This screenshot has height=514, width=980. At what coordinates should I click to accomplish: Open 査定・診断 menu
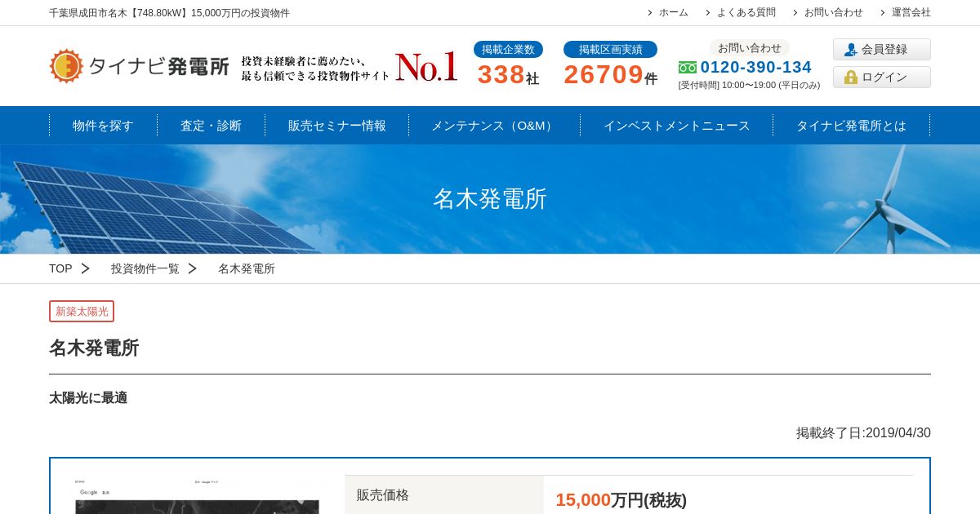(x=211, y=126)
